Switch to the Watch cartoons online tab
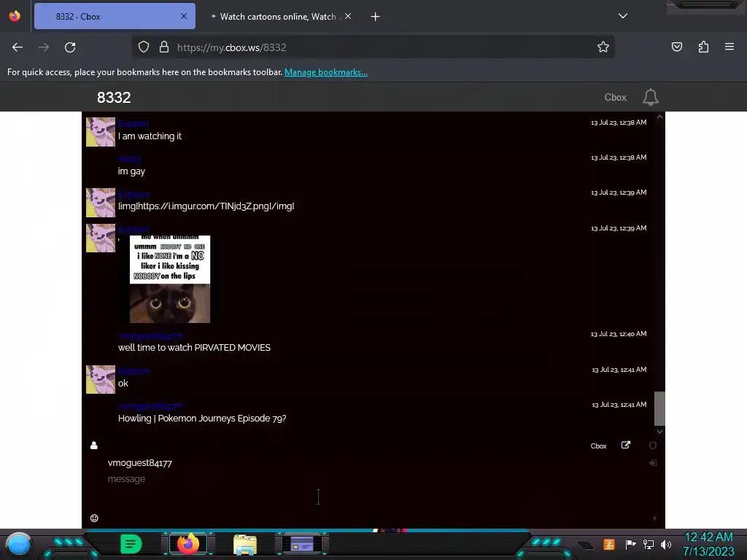The height and width of the screenshot is (560, 747). (x=278, y=17)
